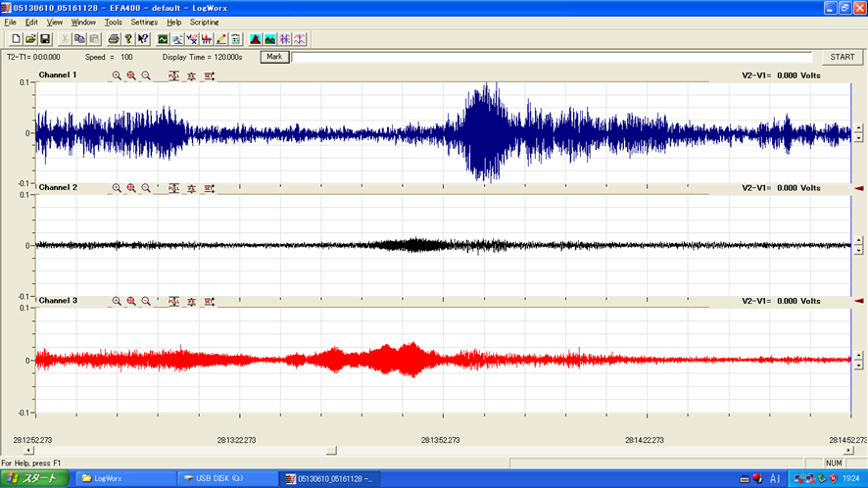Open the Tools menu

click(114, 22)
